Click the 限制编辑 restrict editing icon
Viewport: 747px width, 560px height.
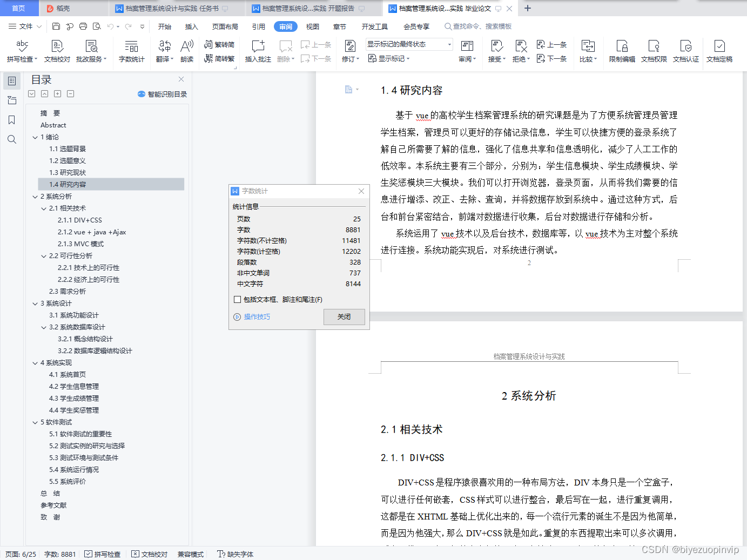(622, 51)
